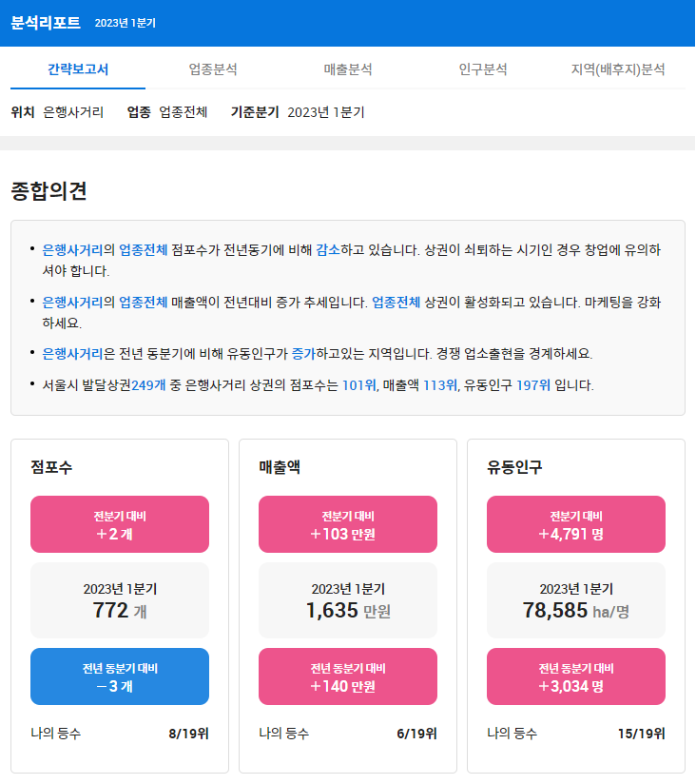
Task: Click the 101위 store ranking link
Action: click(x=358, y=385)
